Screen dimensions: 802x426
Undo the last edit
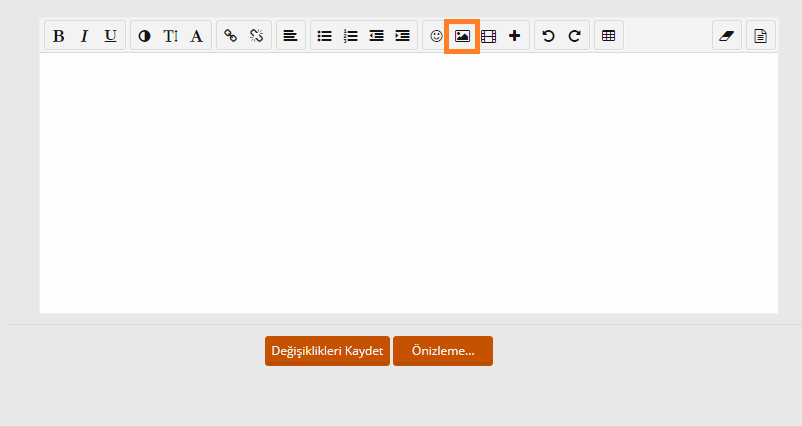pyautogui.click(x=548, y=36)
